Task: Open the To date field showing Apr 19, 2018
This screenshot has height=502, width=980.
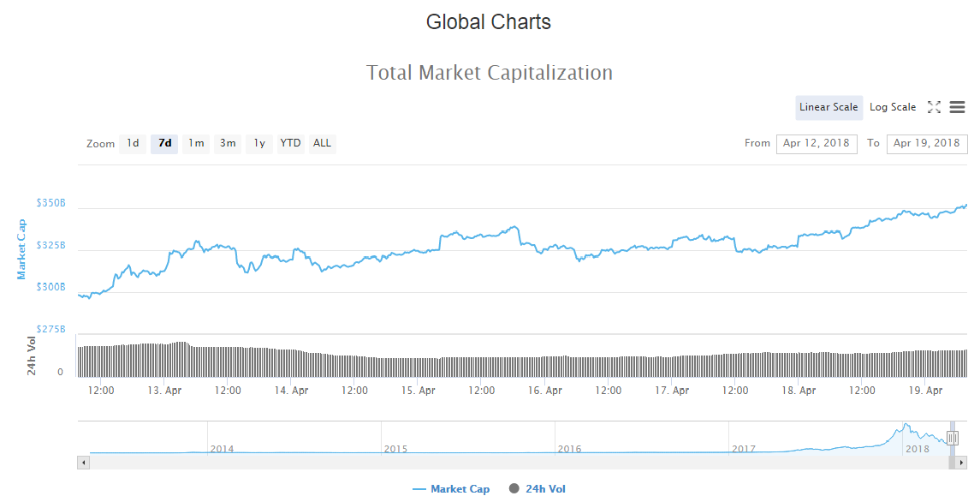Action: 927,143
